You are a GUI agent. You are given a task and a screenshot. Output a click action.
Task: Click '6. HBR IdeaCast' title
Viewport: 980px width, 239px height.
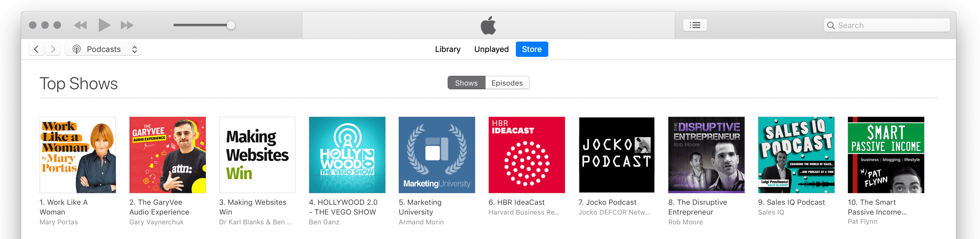(516, 202)
